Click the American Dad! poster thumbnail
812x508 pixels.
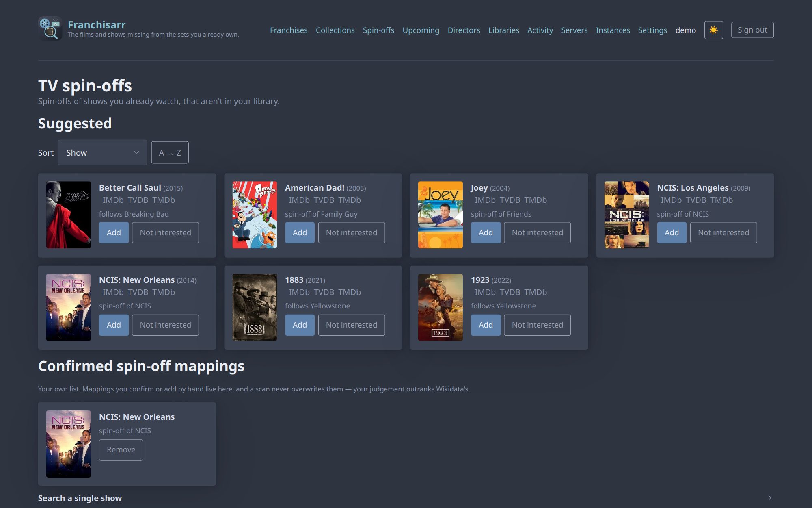pyautogui.click(x=255, y=215)
